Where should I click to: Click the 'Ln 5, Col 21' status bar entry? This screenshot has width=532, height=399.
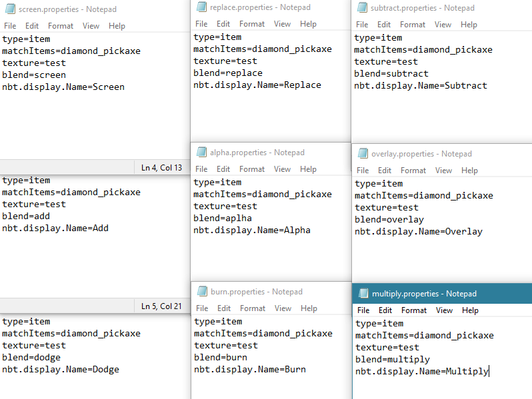pos(161,306)
